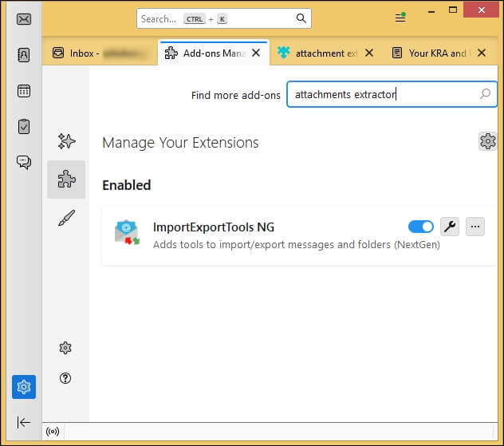
Task: Open the Tasks space icon
Action: click(x=24, y=126)
